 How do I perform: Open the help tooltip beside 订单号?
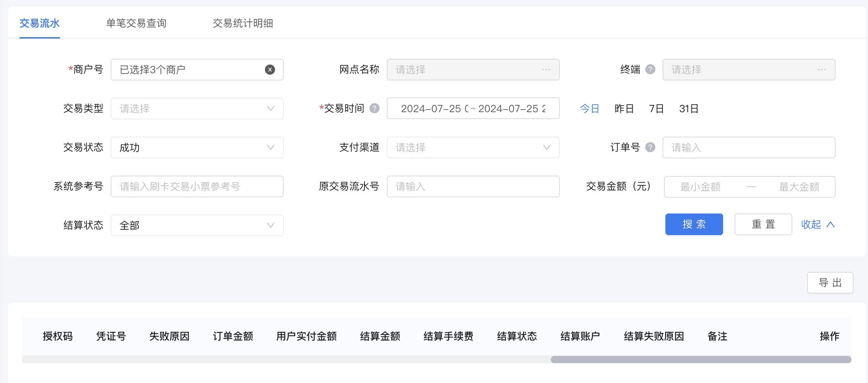coord(650,147)
